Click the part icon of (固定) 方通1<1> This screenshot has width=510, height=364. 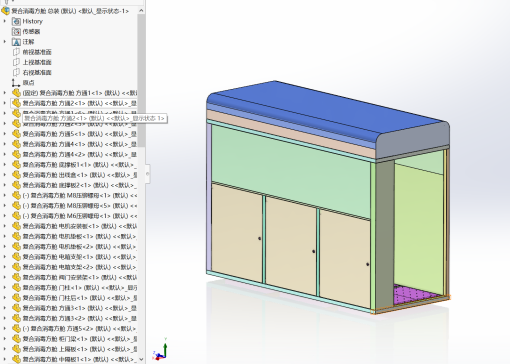pyautogui.click(x=16, y=93)
